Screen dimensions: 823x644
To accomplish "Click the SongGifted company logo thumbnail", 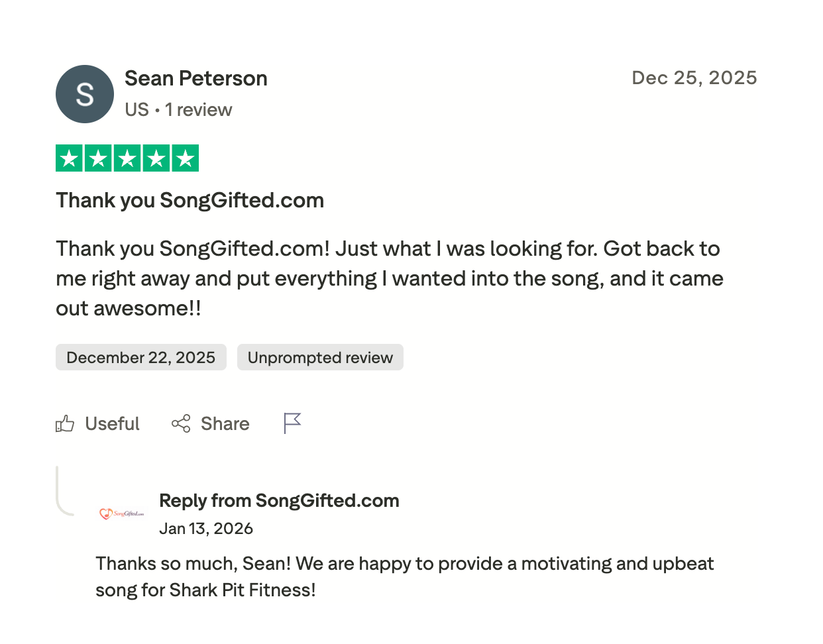I will (x=121, y=513).
